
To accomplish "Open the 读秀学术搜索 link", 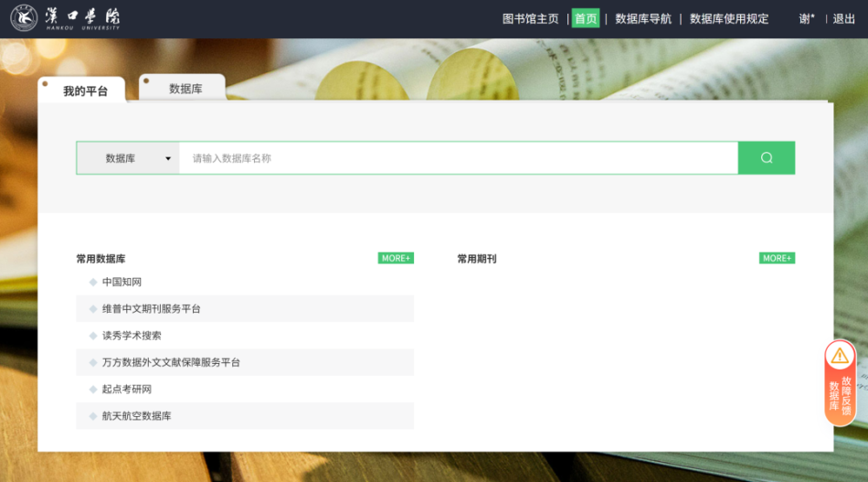I will click(x=132, y=336).
